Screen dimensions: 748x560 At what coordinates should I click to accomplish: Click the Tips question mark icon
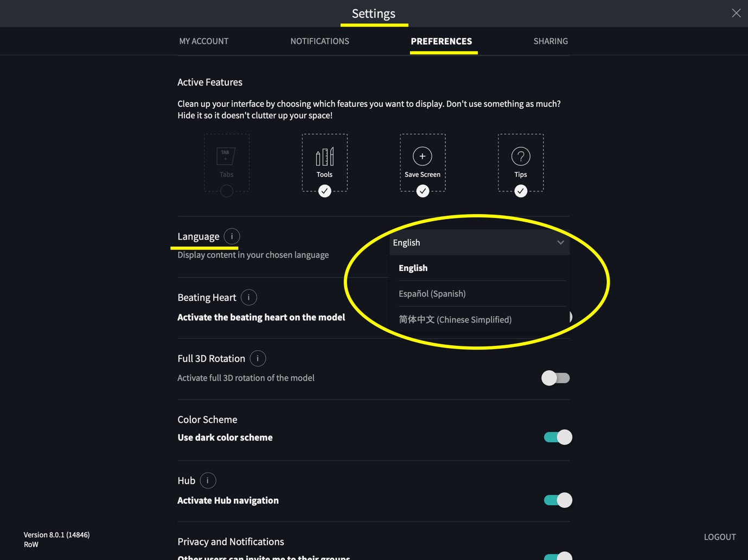pos(520,156)
